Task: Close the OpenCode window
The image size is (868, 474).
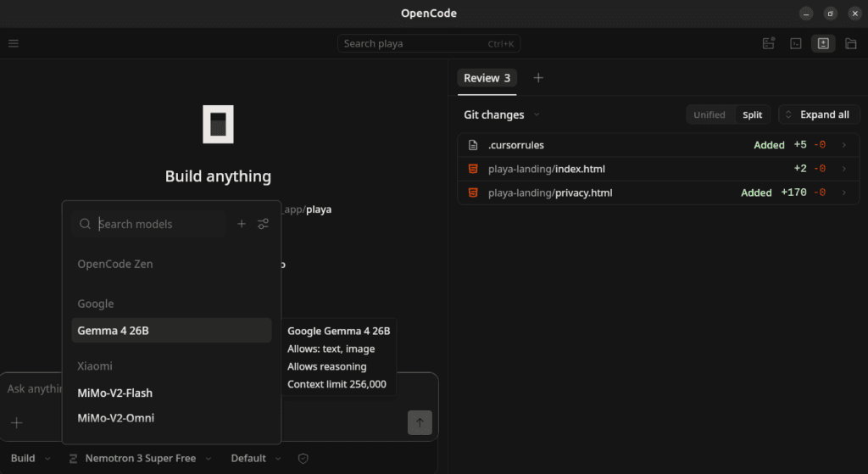Action: point(854,14)
